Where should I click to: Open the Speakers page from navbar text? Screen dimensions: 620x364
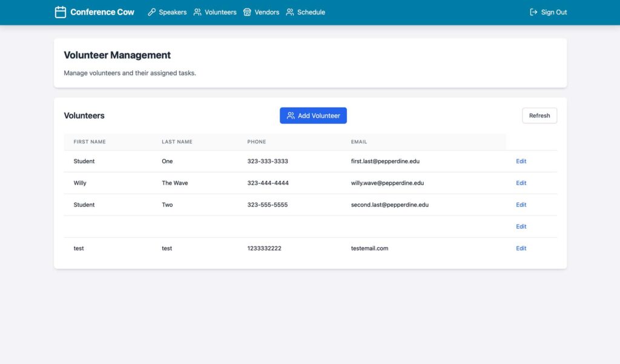click(173, 12)
